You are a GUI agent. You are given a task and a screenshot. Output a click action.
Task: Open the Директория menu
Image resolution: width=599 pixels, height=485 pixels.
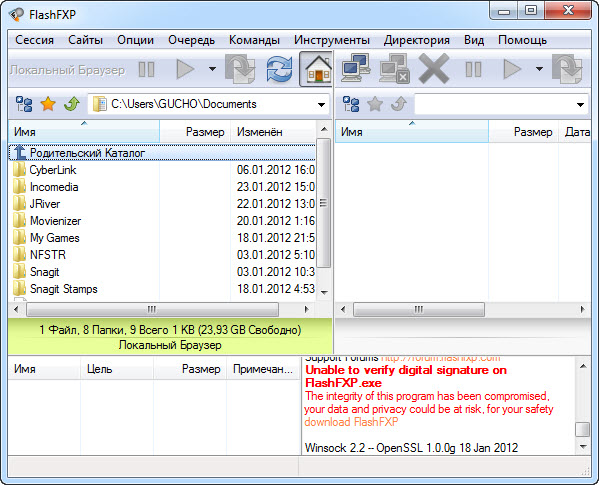pyautogui.click(x=417, y=40)
